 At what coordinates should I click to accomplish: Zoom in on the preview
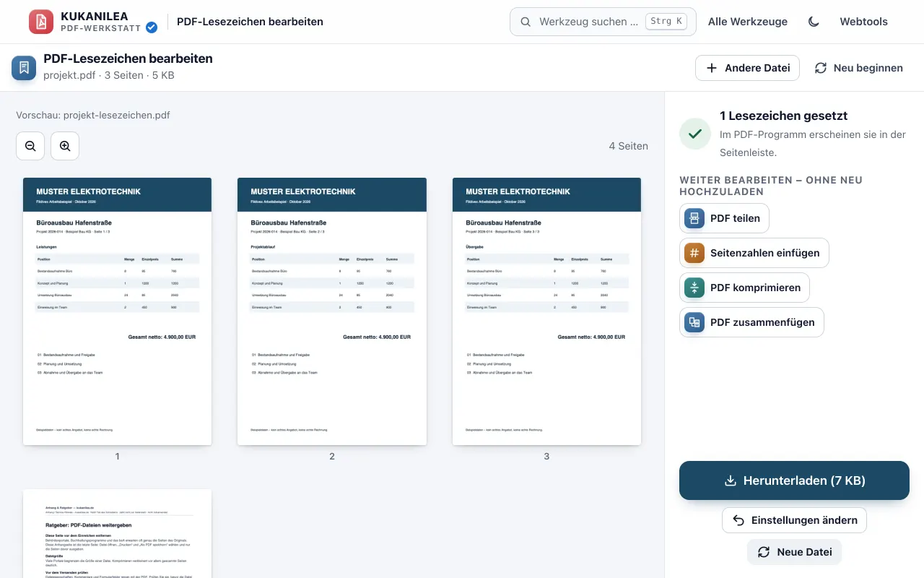coord(65,146)
